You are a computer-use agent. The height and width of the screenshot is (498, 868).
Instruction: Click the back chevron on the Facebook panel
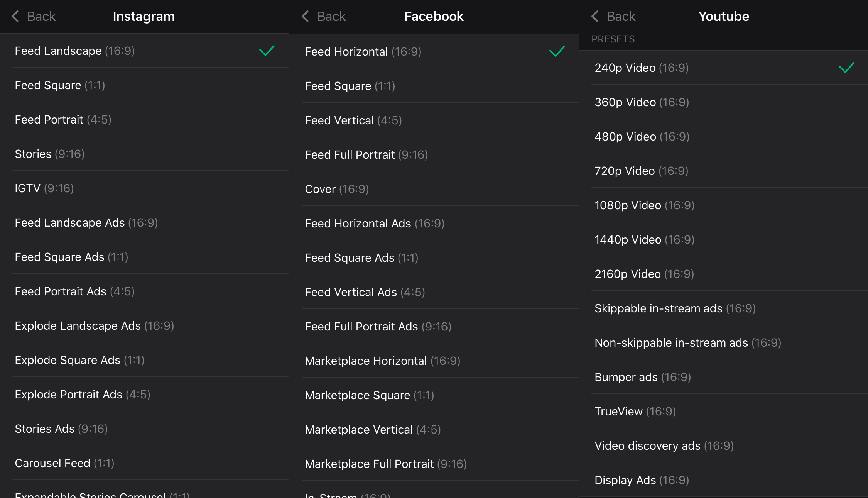(x=304, y=16)
